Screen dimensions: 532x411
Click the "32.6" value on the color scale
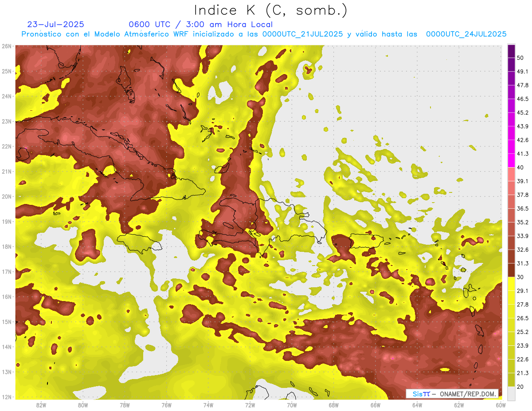(523, 250)
